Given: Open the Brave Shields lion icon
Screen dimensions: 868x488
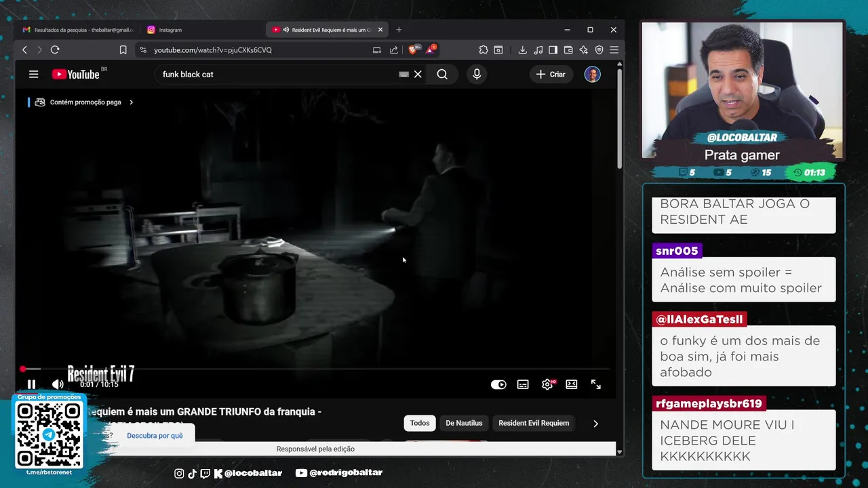Looking at the screenshot, I should click(414, 49).
